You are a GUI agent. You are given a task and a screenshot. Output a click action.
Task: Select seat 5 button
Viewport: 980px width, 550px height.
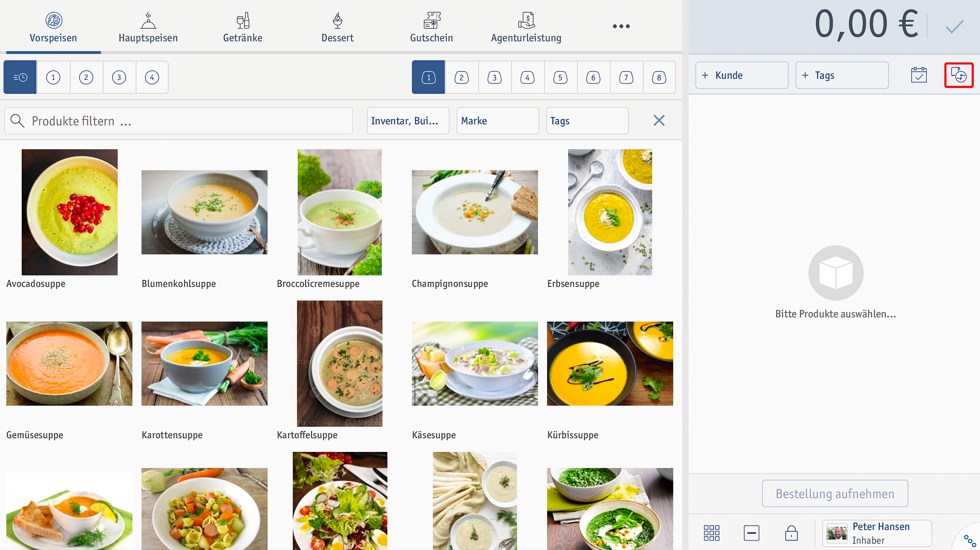coord(560,77)
